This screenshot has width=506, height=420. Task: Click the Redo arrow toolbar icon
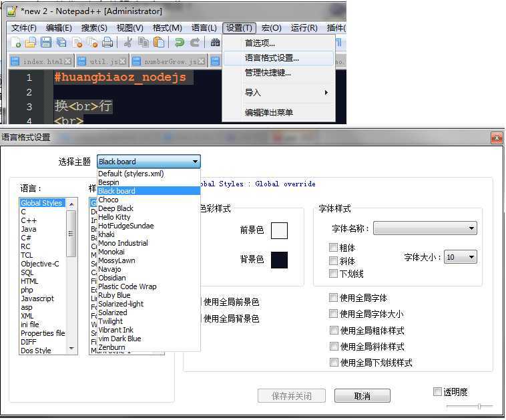[x=195, y=42]
